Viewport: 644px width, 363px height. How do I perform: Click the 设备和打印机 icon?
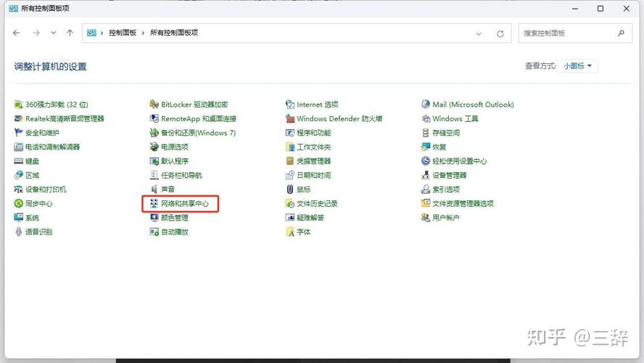click(x=18, y=189)
